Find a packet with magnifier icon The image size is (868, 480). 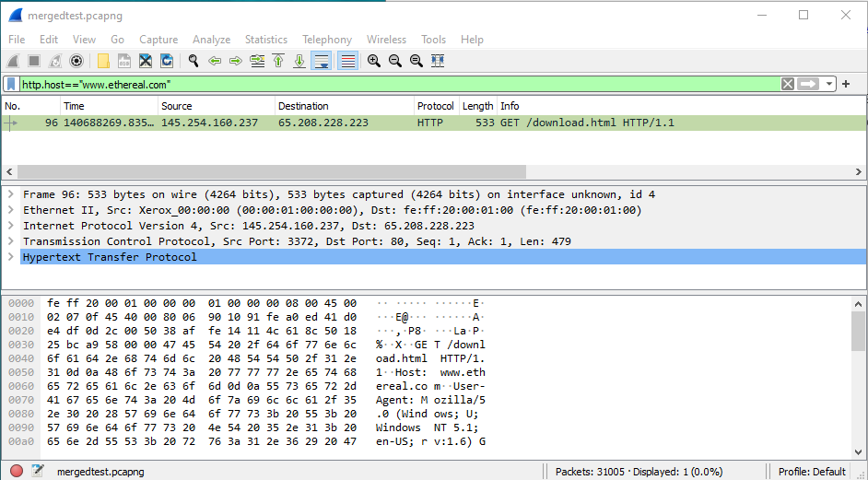[194, 61]
